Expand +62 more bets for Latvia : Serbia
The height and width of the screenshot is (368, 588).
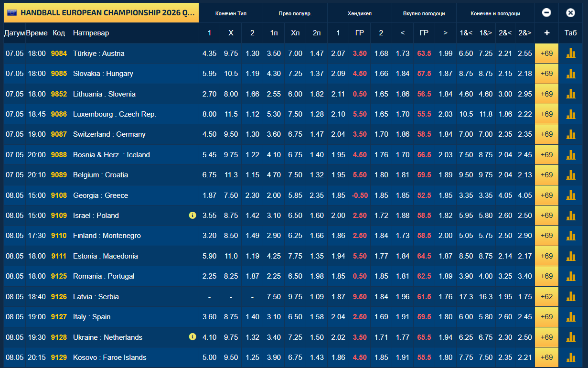[x=547, y=297]
